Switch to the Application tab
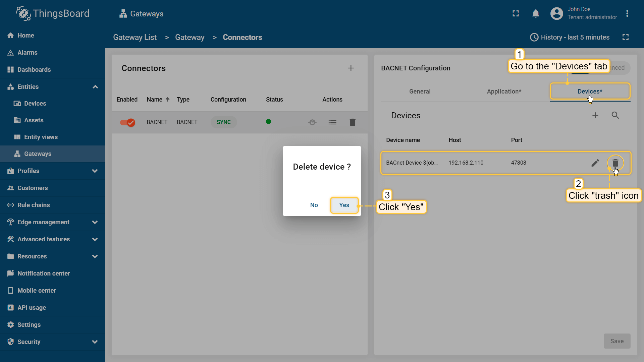 (x=504, y=92)
